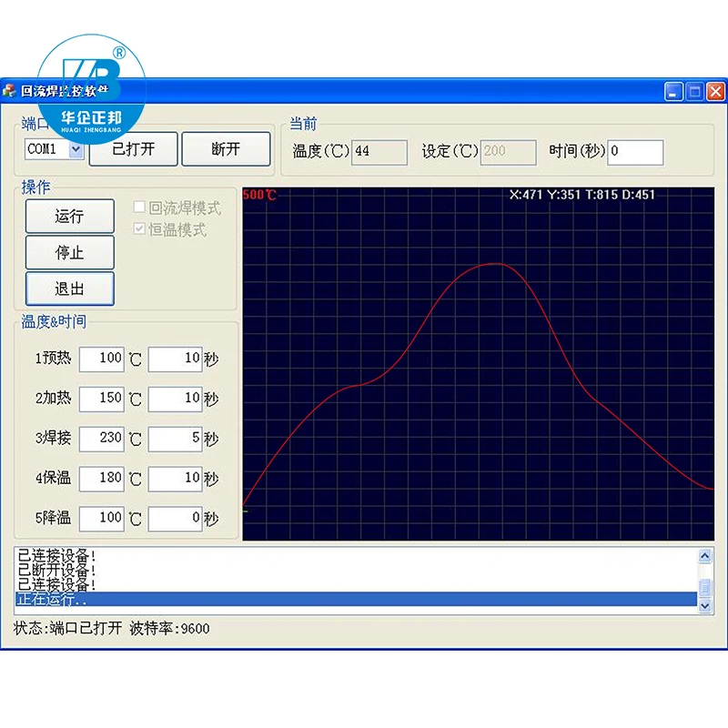Viewport: 728px width, 728px height.
Task: Open the COM1 port dropdown
Action: [76, 149]
